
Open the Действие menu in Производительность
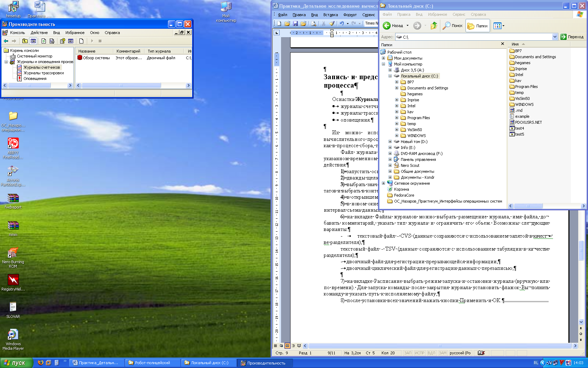pyautogui.click(x=39, y=33)
